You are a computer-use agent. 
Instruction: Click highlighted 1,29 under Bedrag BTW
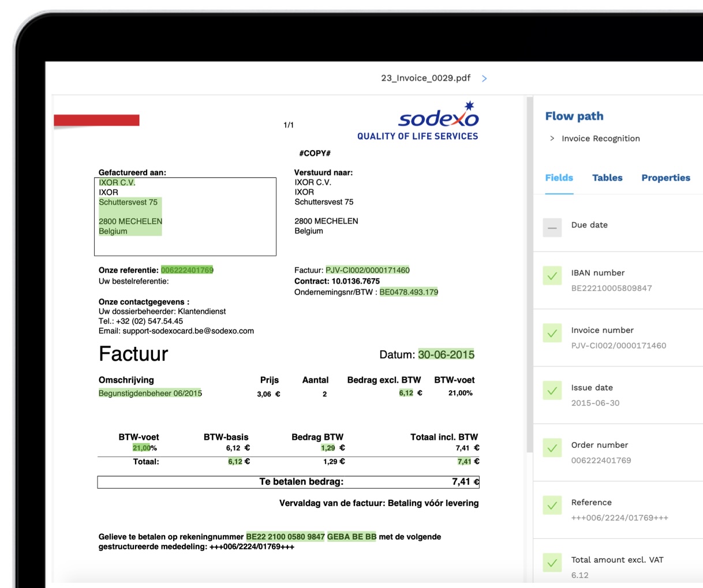pos(328,448)
